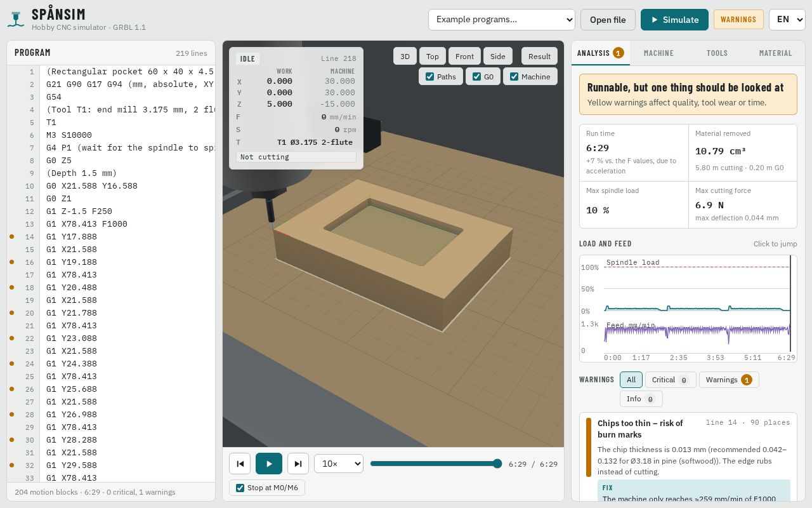Click the warning dot on line 14
The image size is (812, 508).
[11, 237]
